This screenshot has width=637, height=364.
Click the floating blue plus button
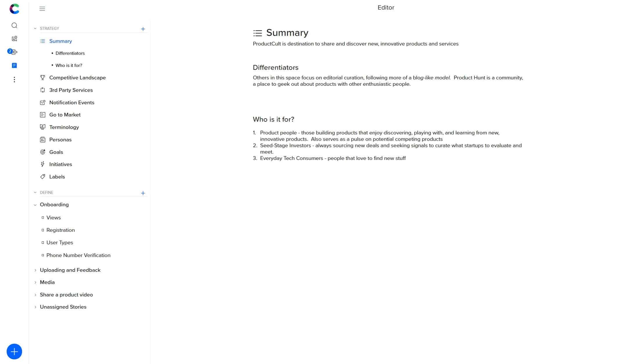coord(15,352)
